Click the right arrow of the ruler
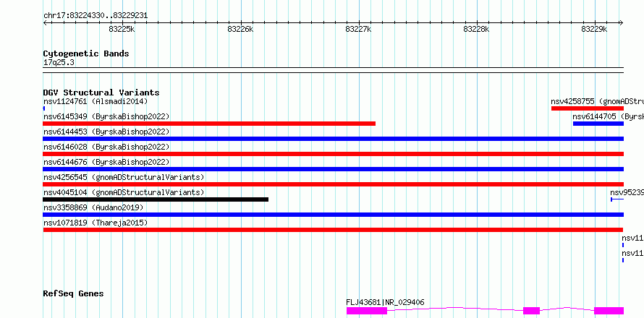This screenshot has width=644, height=318. [622, 23]
